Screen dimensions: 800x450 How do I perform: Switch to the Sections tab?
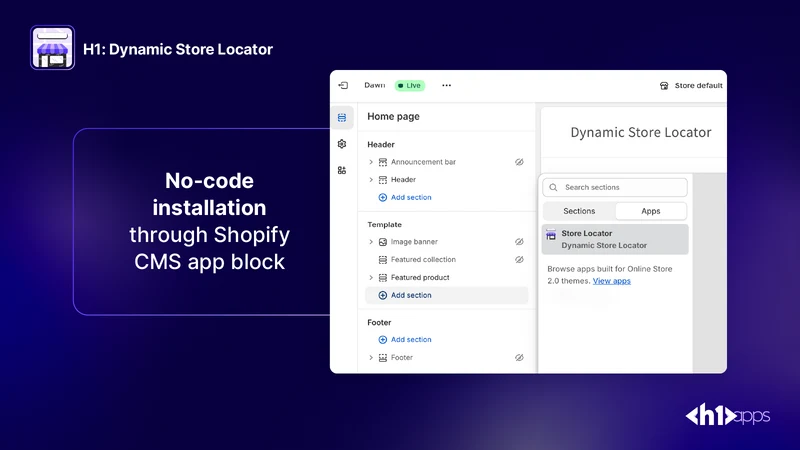pos(579,211)
